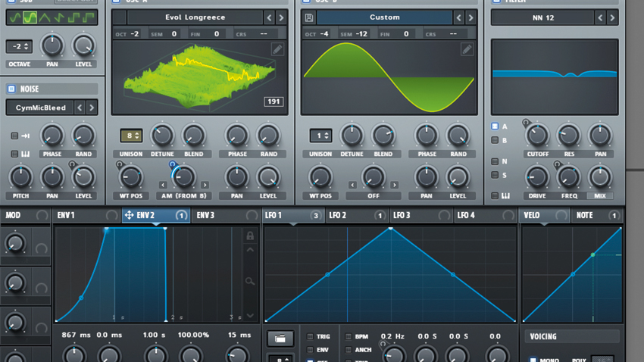Switch to the ENV 3 tab
This screenshot has width=644, height=362.
tap(225, 215)
